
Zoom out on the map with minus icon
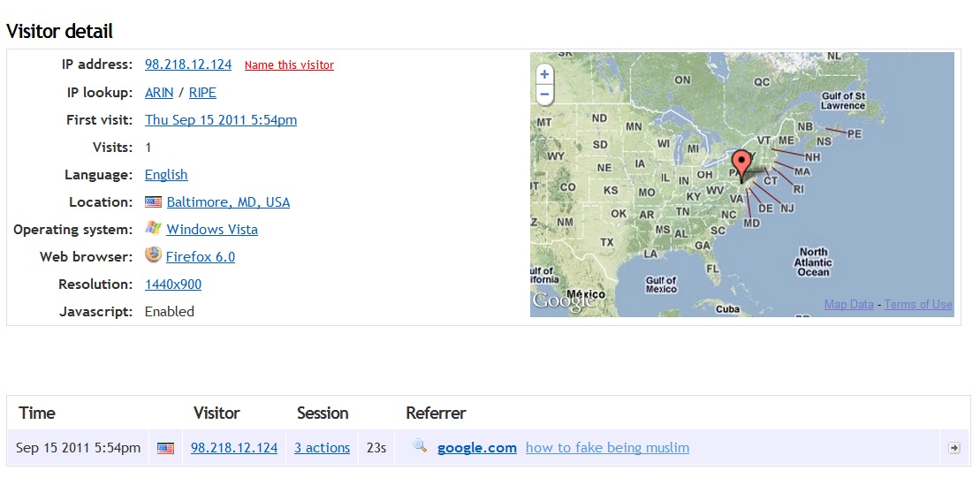[x=544, y=95]
